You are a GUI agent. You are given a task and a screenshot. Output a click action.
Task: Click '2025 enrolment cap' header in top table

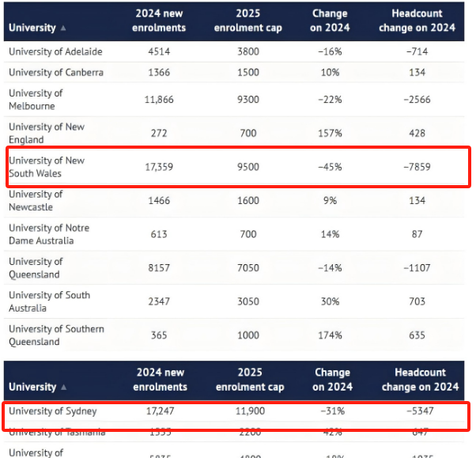[x=248, y=21]
